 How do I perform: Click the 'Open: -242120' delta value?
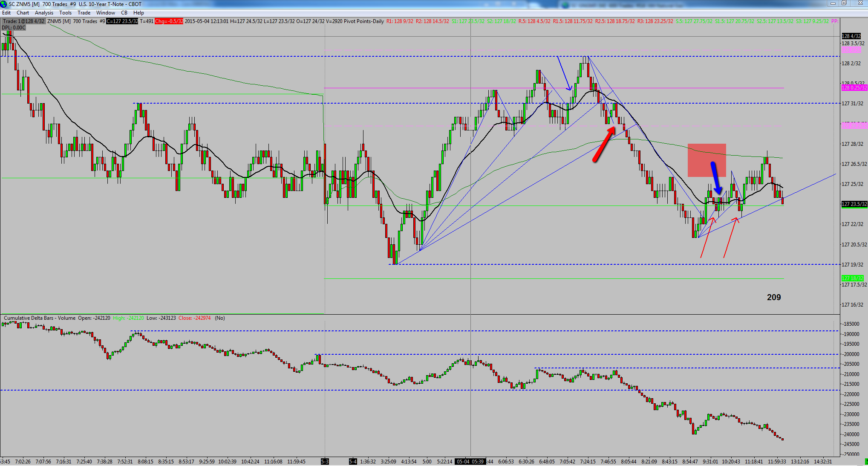[x=94, y=318]
